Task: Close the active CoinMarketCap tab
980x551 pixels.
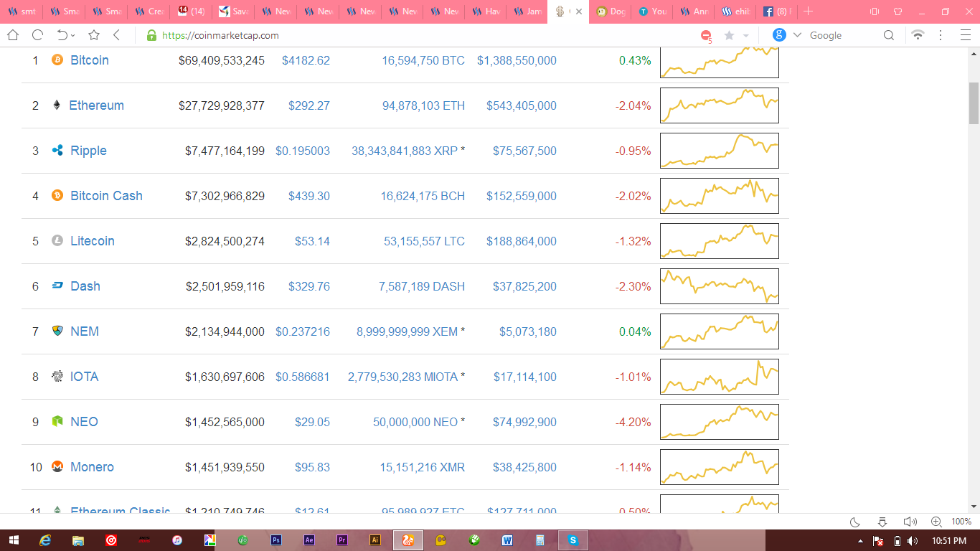Action: 579,11
